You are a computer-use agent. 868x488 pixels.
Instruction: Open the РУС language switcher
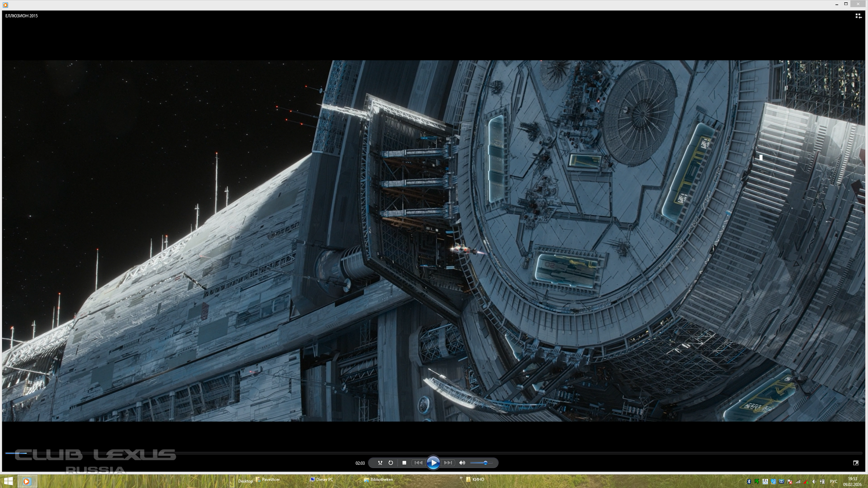[x=833, y=482]
